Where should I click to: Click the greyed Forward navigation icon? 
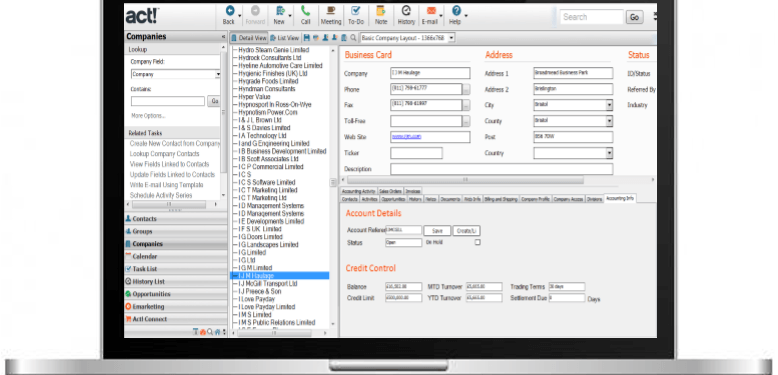[x=255, y=11]
